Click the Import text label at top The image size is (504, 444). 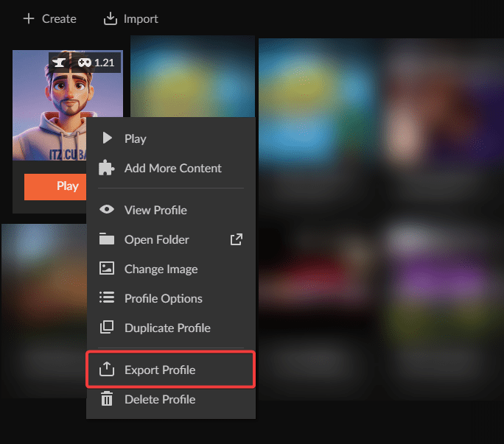[x=141, y=18]
